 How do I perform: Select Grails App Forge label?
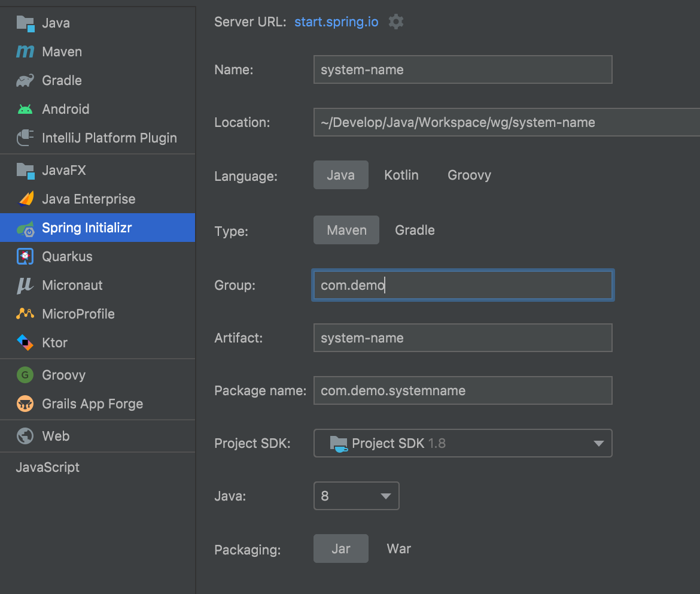coord(92,404)
